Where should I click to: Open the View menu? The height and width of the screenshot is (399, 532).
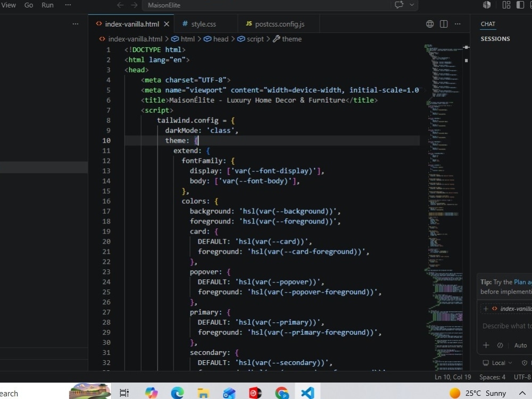tap(8, 5)
